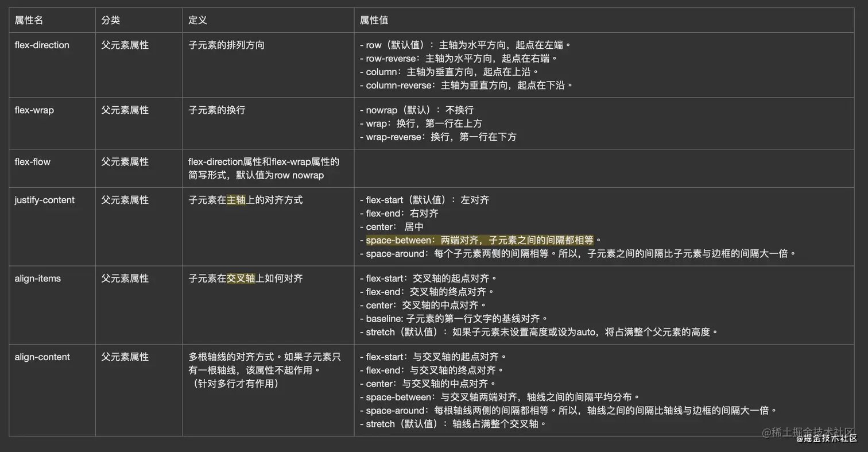Image resolution: width=868 pixels, height=452 pixels.
Task: Click the flex-flow definition about 简写形式
Action: 264,168
